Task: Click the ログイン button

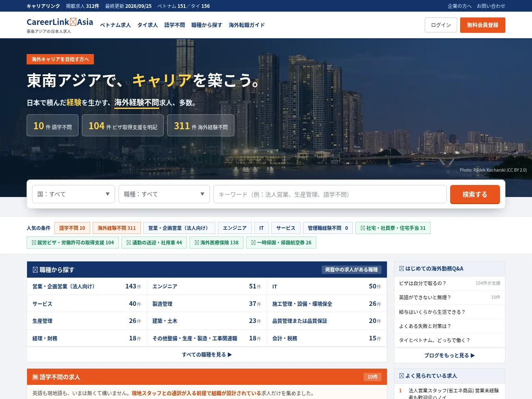Action: tap(441, 25)
